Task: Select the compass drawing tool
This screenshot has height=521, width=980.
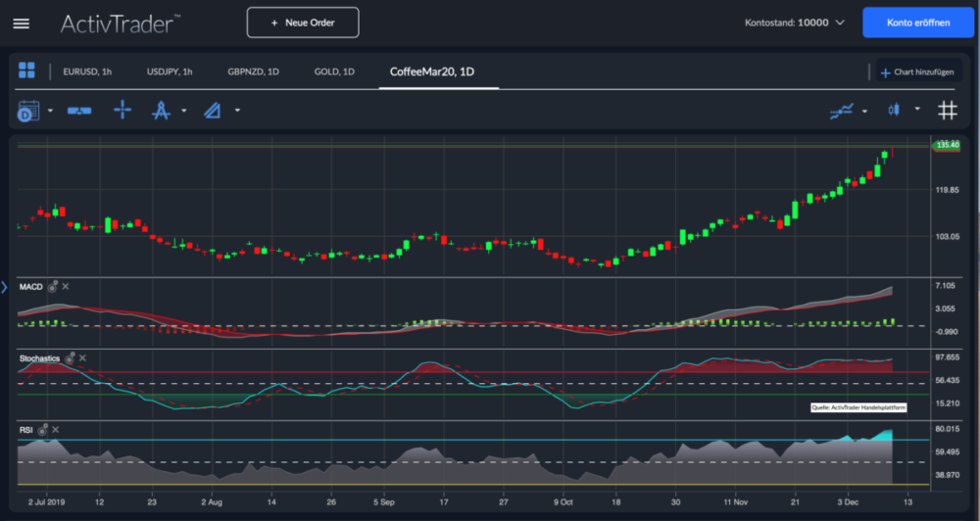Action: click(162, 111)
